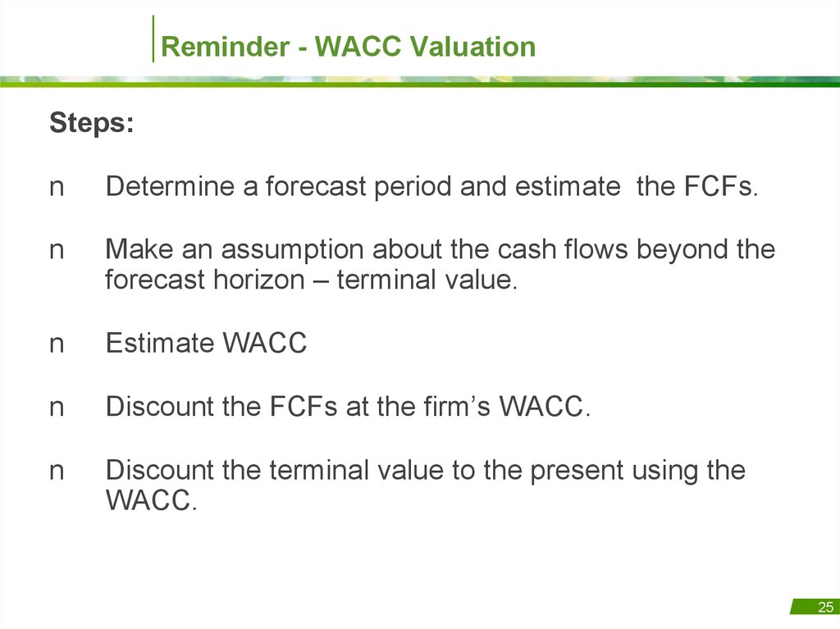Click the text 'Determine a forecast period and estimate the FCFs'
Screen dimensions: 840x629
click(x=431, y=187)
